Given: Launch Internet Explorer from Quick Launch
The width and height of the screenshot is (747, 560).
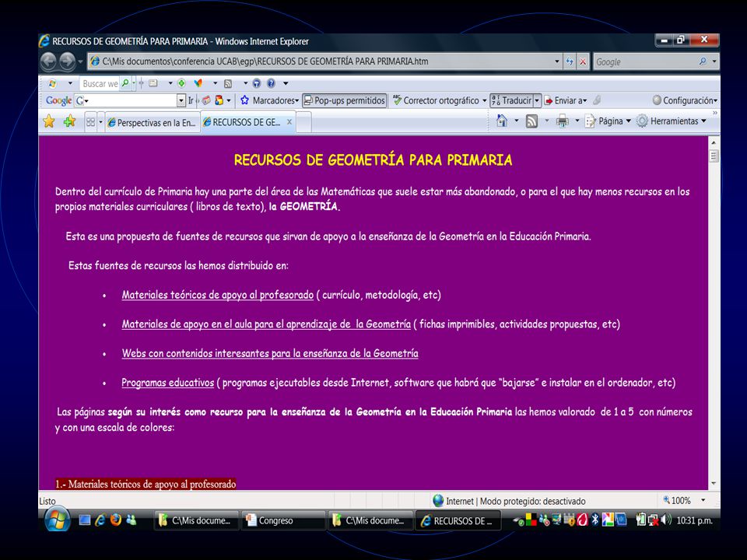Looking at the screenshot, I should click(x=100, y=520).
